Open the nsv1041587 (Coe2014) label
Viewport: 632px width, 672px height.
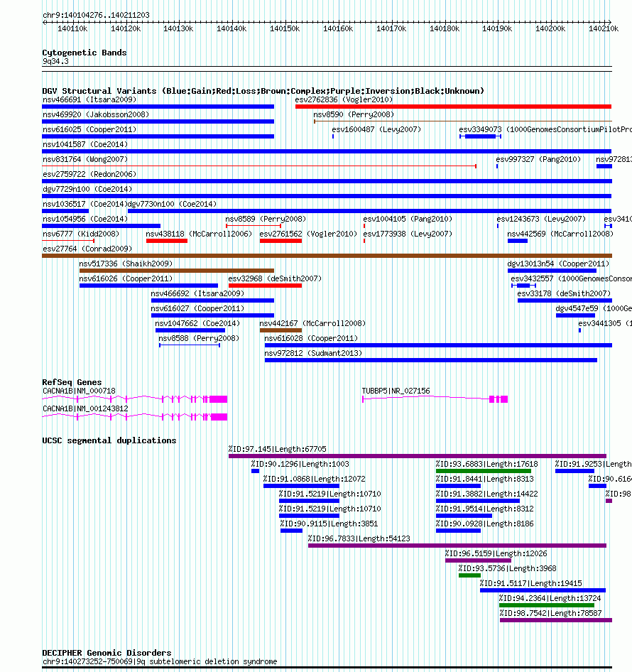(x=85, y=144)
